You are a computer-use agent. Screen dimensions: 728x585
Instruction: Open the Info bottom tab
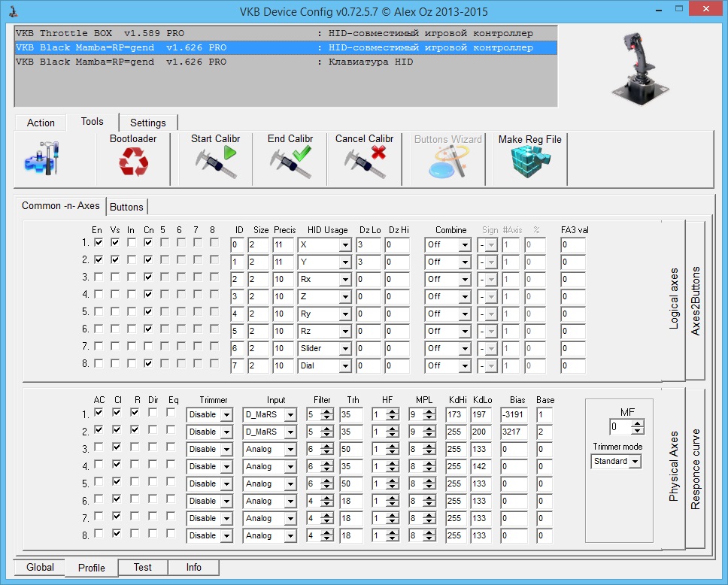click(193, 568)
